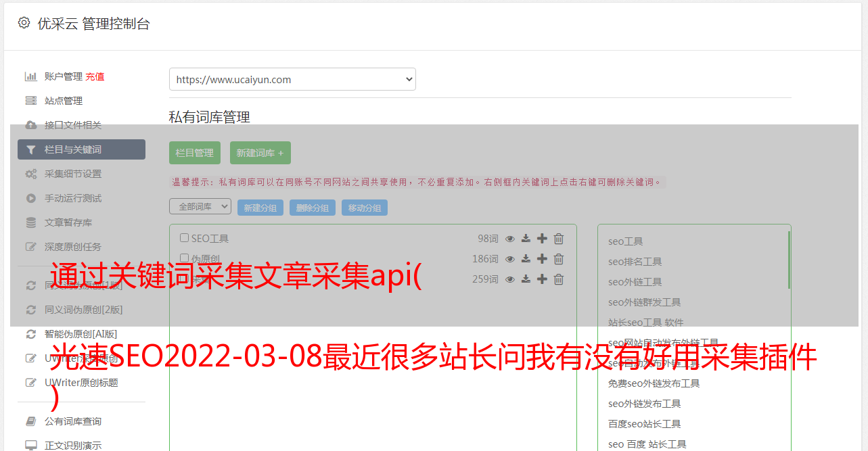Open the https://www.ucaiyun.com site dropdown
868x451 pixels.
pos(292,79)
